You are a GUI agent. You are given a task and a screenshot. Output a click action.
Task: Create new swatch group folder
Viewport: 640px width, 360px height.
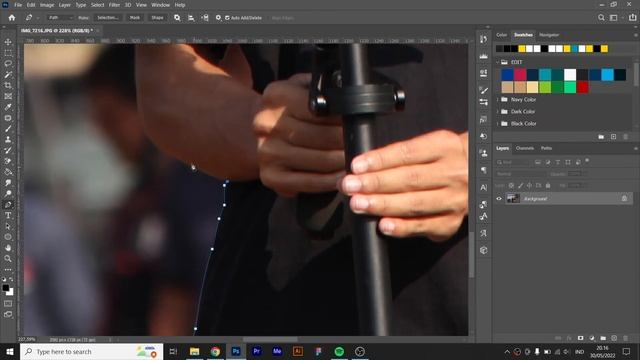[x=601, y=137]
